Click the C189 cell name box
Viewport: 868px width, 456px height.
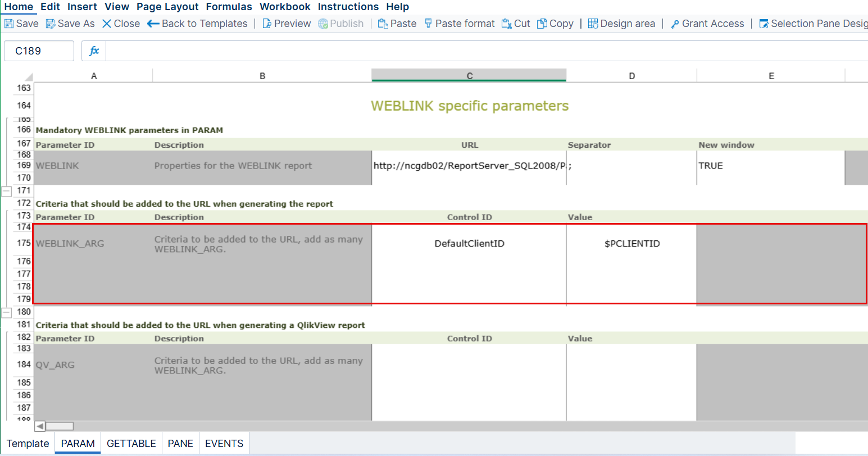39,51
